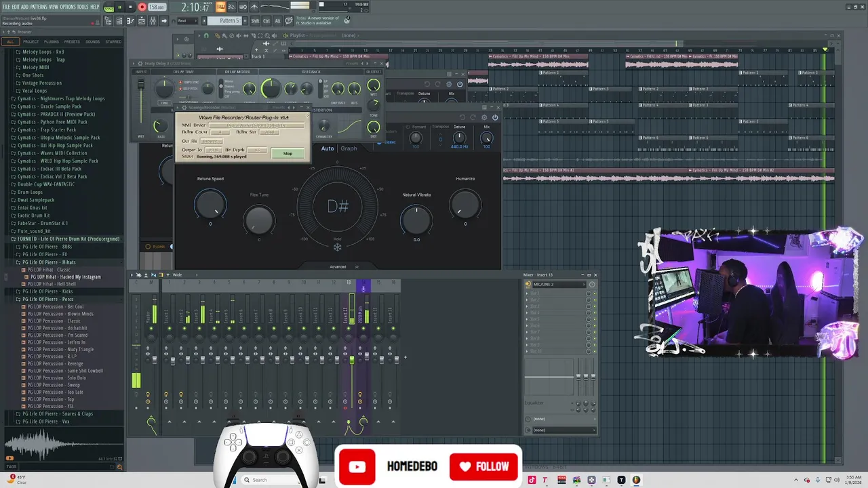868x488 pixels.
Task: Open VoxengoRecorder plugin gear options icon
Action: [184, 107]
